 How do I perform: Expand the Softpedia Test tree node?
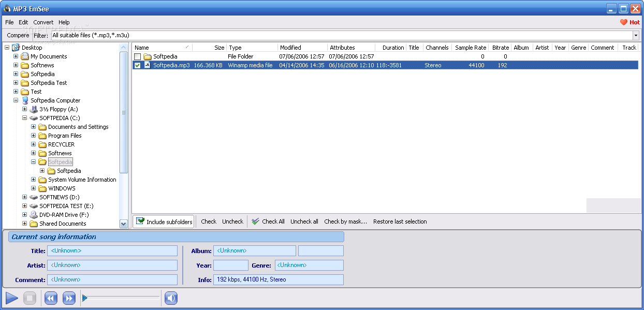(x=16, y=83)
